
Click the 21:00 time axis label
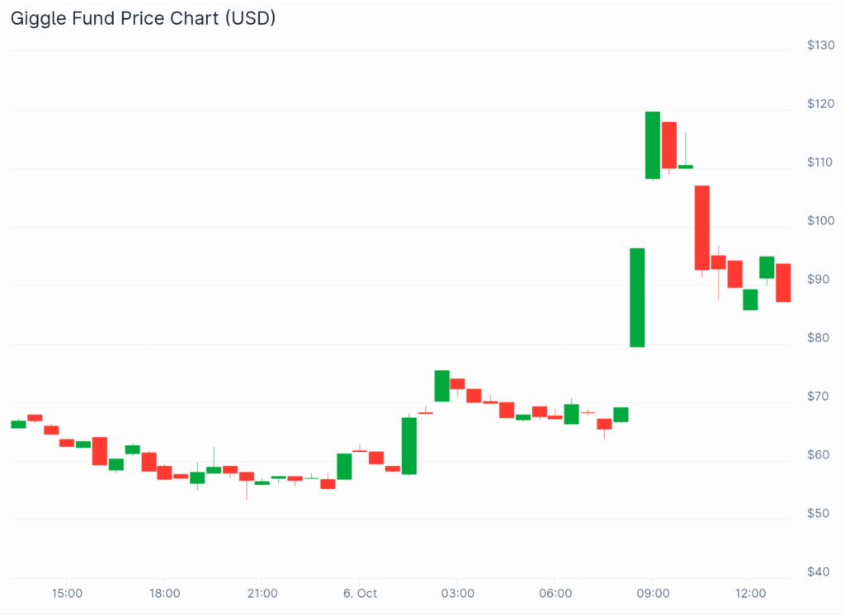(262, 594)
